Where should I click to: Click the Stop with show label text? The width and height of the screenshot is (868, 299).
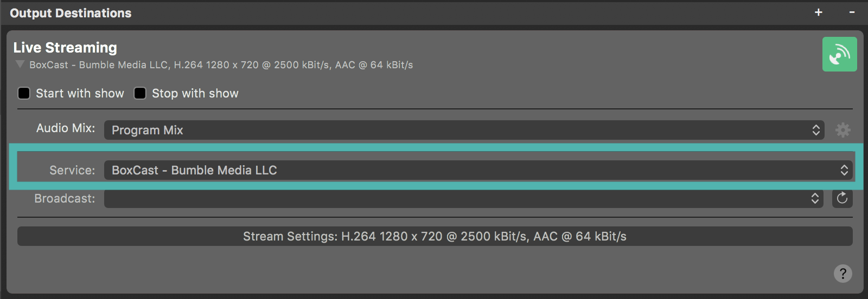[195, 93]
